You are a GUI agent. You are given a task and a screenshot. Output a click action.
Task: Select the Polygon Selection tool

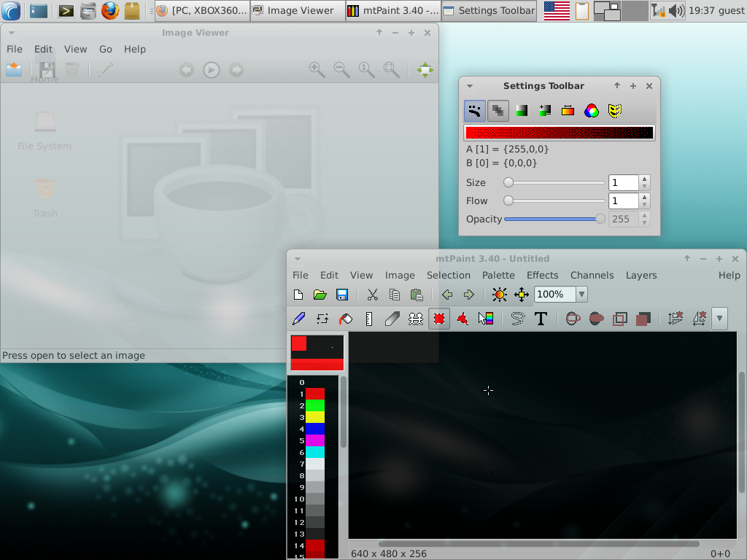point(462,319)
